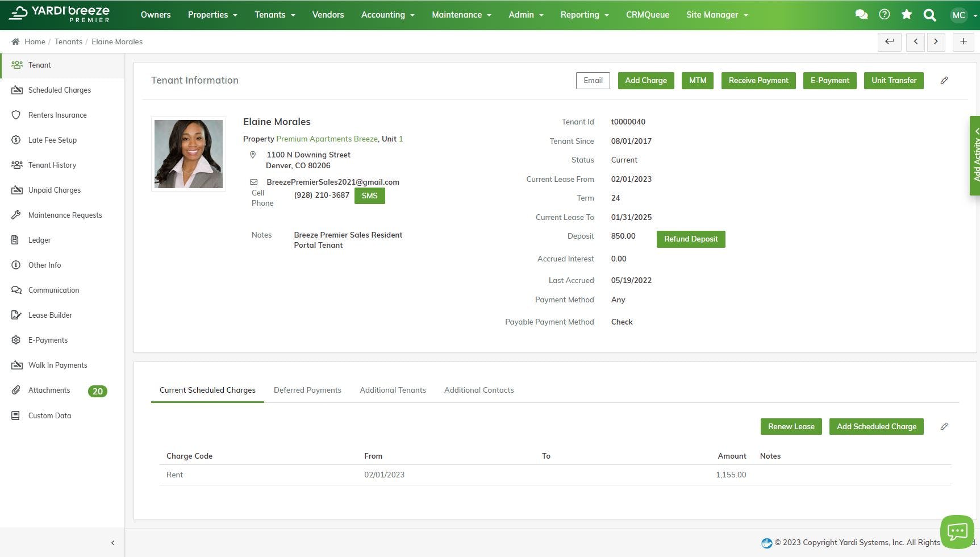This screenshot has height=557, width=980.
Task: Open E-Payments in sidebar
Action: click(x=62, y=340)
